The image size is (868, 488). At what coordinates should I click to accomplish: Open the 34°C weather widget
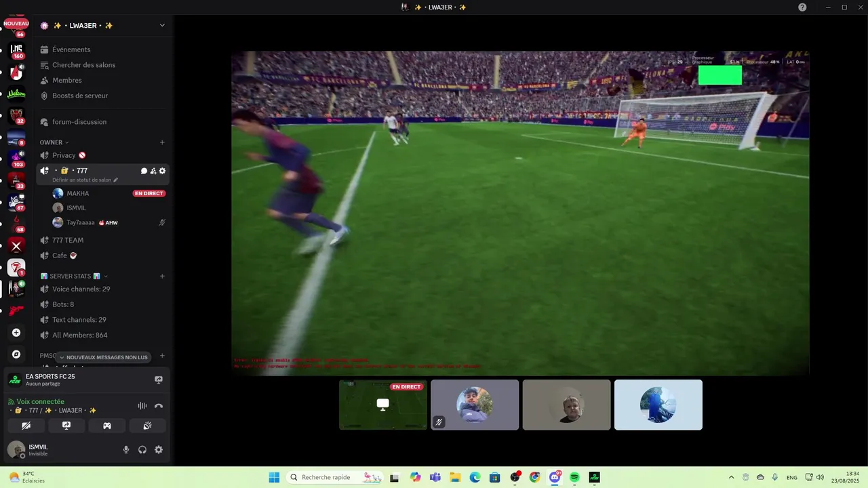click(27, 477)
